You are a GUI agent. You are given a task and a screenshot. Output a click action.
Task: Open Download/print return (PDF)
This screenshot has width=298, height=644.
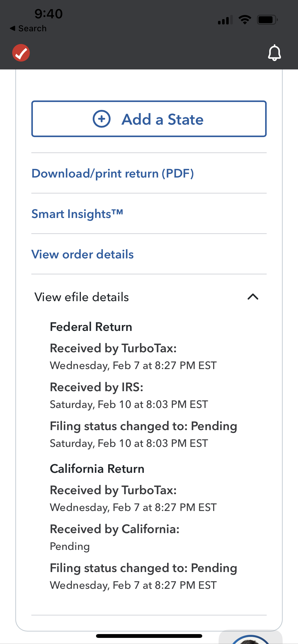point(113,173)
